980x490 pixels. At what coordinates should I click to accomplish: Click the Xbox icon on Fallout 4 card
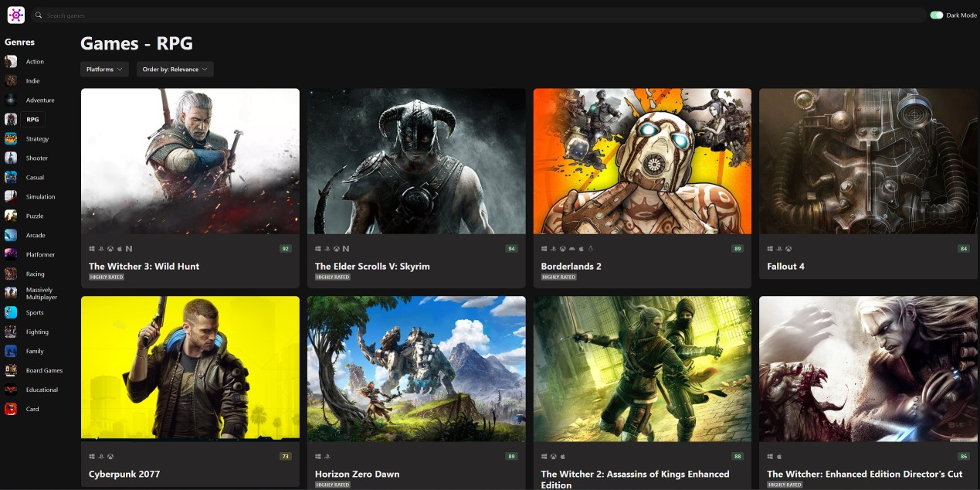pos(788,249)
